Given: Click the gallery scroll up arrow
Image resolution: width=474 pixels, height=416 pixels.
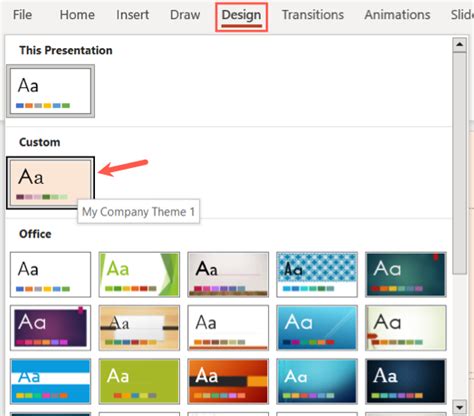Looking at the screenshot, I should click(459, 45).
